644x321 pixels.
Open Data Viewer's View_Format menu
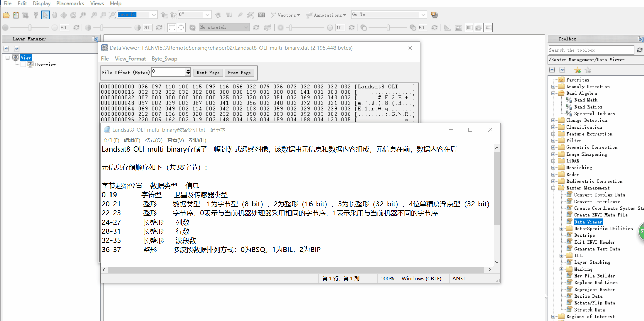[130, 59]
